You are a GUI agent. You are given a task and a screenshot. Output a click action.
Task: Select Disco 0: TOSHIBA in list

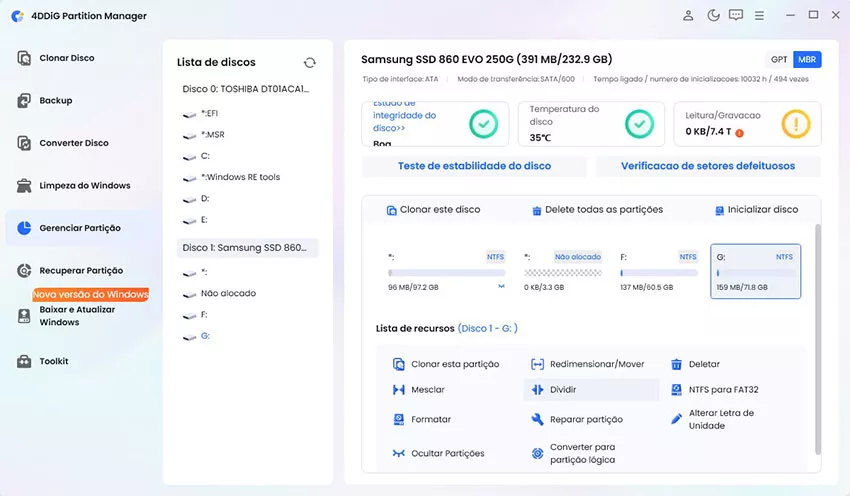coord(246,89)
